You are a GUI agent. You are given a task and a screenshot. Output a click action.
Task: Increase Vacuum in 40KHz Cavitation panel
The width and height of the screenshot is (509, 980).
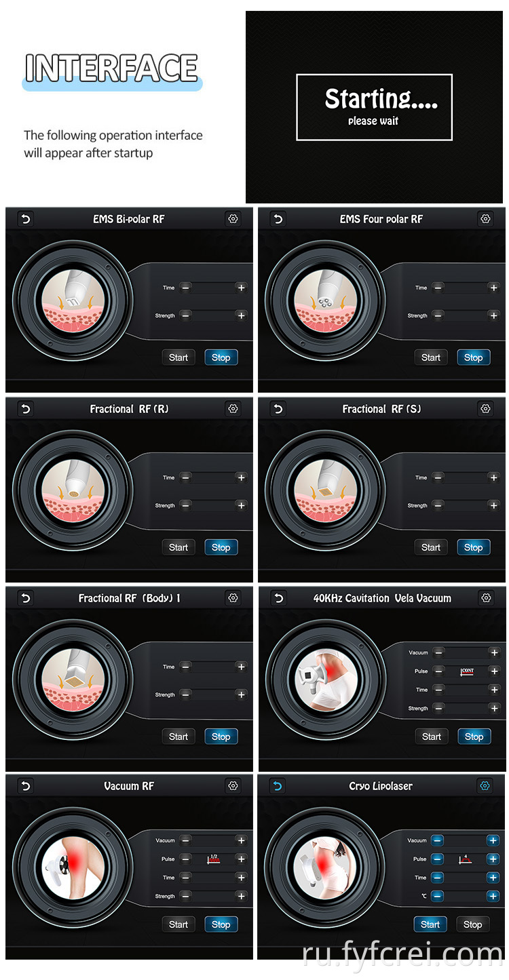pos(494,652)
